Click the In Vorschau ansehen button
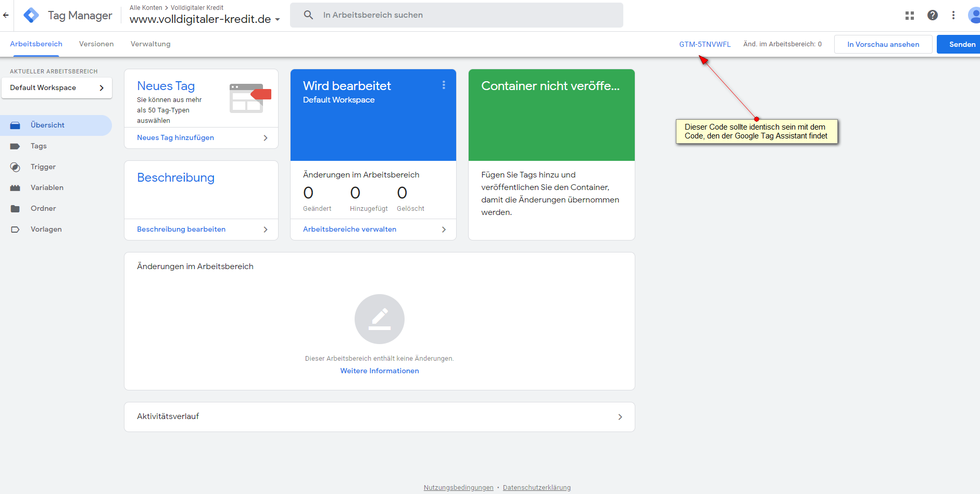This screenshot has height=494, width=980. pyautogui.click(x=883, y=44)
